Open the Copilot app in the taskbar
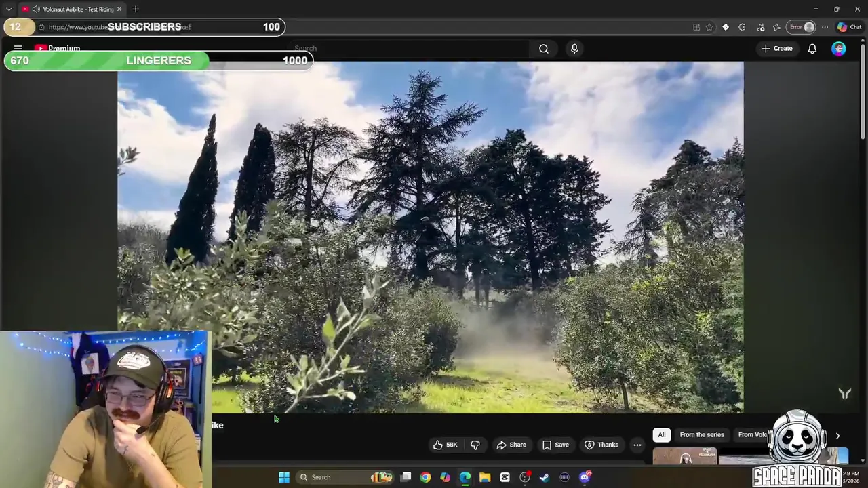Screen dimensions: 868x488 click(x=445, y=477)
